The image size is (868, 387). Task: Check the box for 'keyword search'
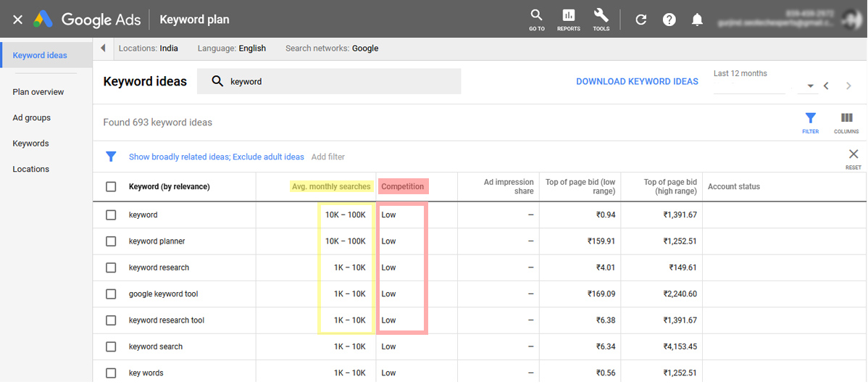(x=111, y=346)
